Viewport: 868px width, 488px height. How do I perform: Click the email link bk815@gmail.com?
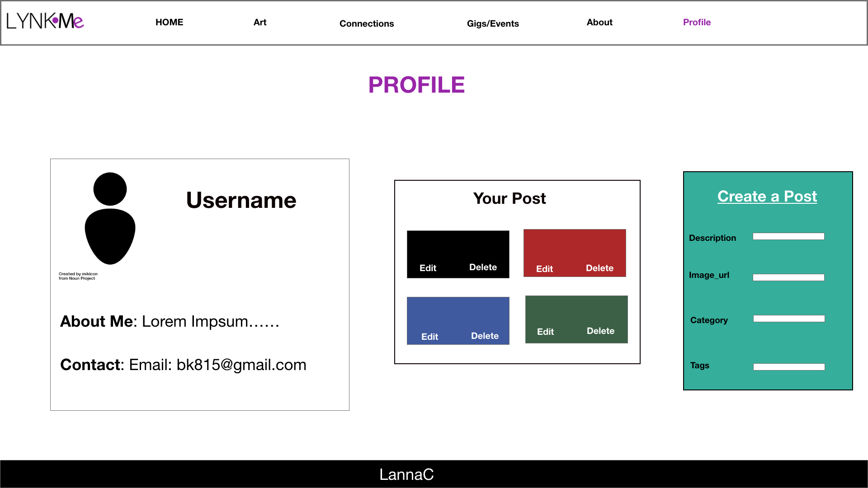[241, 365]
